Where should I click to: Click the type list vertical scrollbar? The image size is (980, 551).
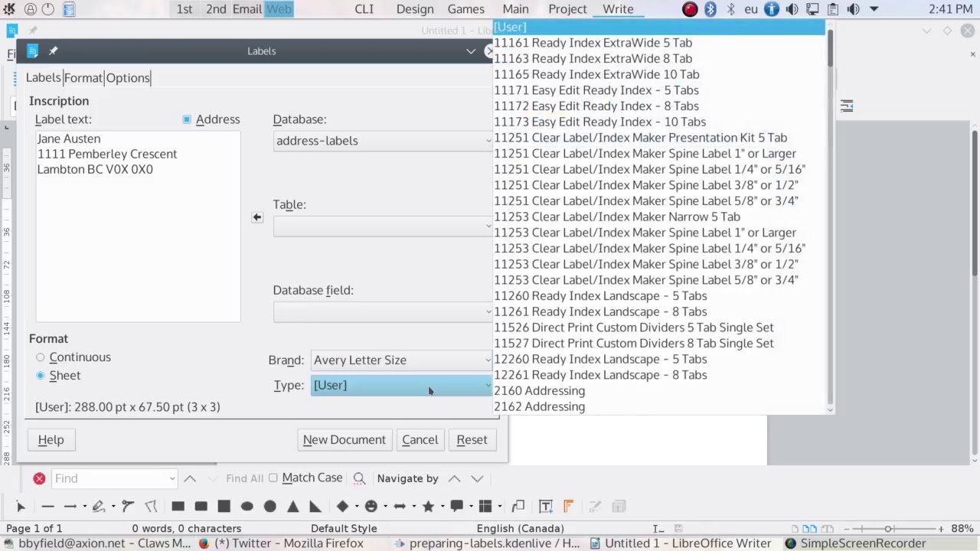pos(830,218)
